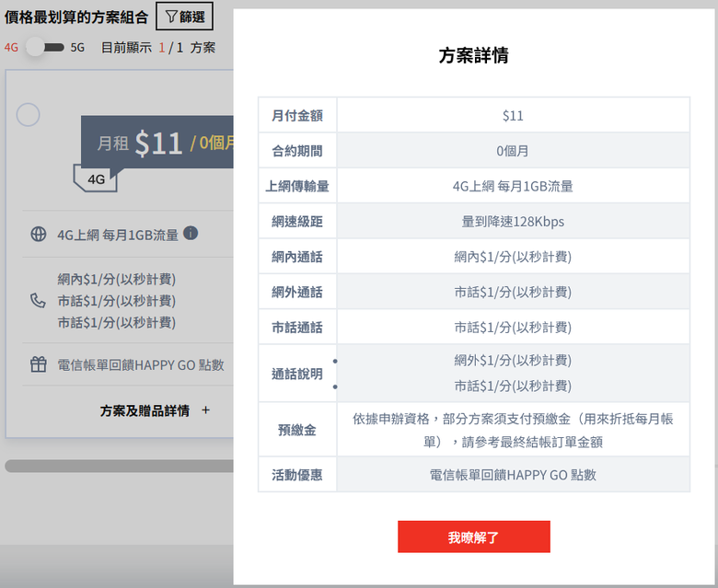The width and height of the screenshot is (718, 588).
Task: Click 4G上網 每月1GB流量 in the details table
Action: click(513, 186)
